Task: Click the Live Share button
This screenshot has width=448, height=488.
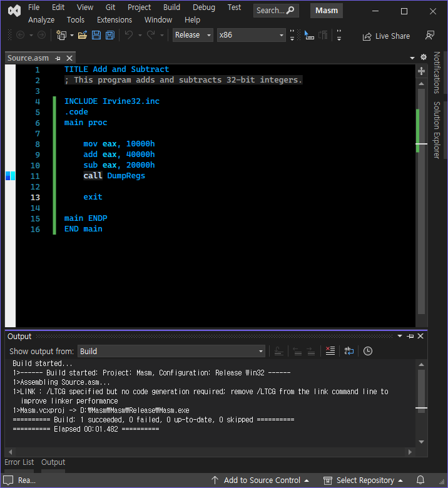Action: tap(386, 36)
